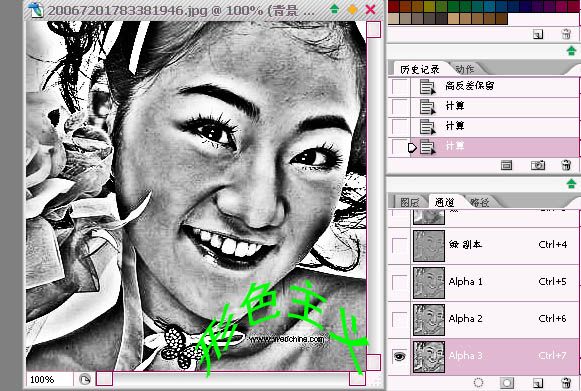The width and height of the screenshot is (581, 391).
Task: Take a new snapshot with the camera icon
Action: pyautogui.click(x=538, y=165)
